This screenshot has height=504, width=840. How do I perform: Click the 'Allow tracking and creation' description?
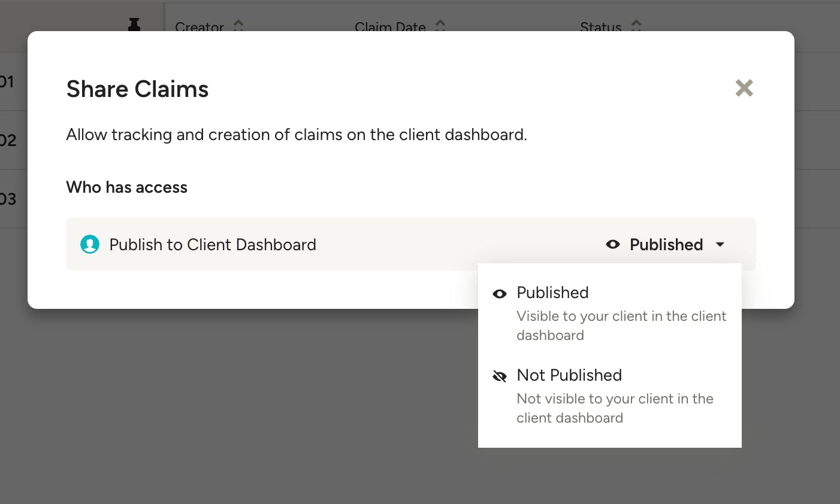click(297, 135)
